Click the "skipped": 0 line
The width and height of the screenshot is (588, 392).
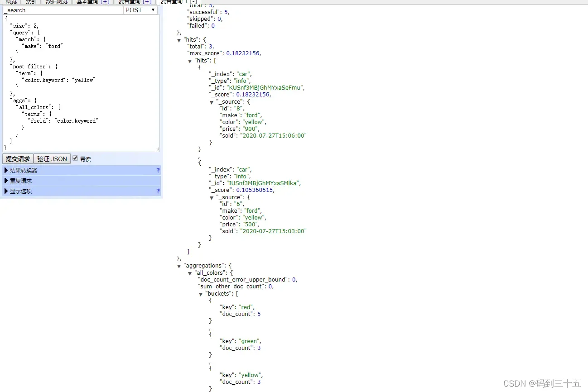[205, 19]
